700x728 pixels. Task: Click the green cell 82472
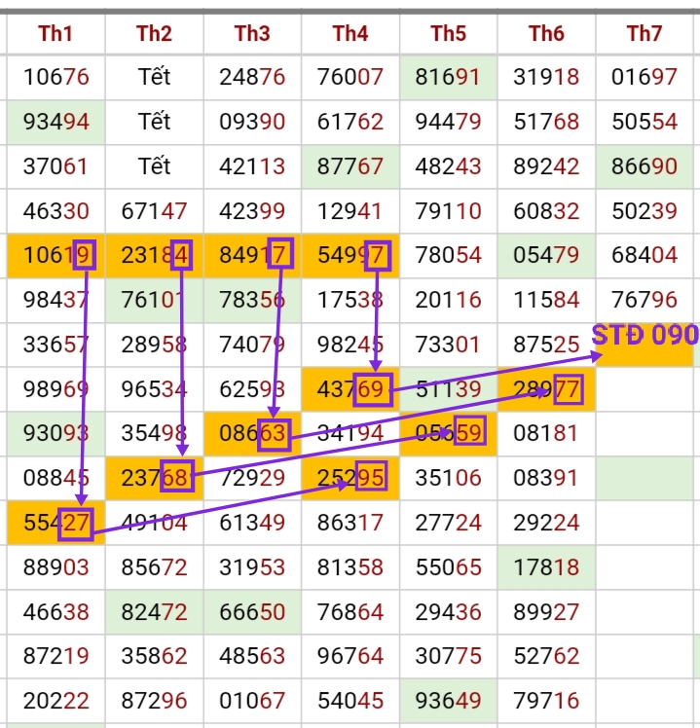tap(154, 612)
